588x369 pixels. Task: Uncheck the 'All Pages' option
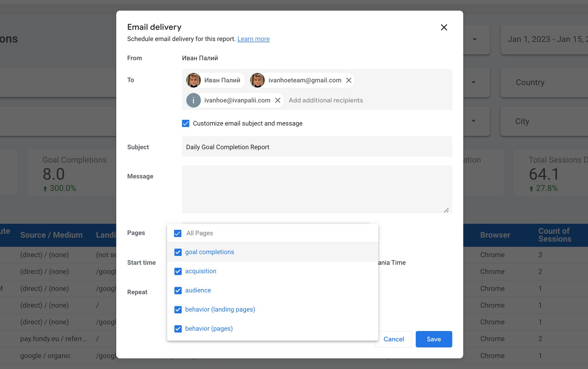pyautogui.click(x=177, y=233)
